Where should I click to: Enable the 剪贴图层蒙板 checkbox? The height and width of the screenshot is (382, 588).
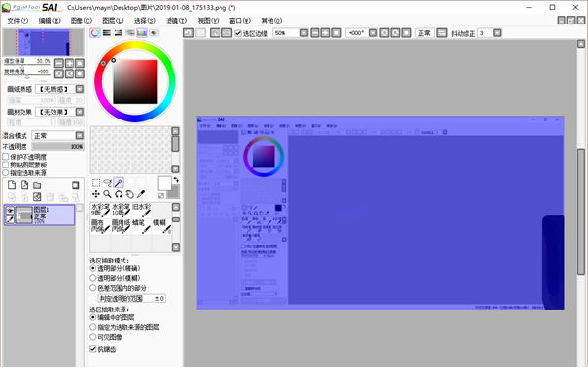coord(6,165)
